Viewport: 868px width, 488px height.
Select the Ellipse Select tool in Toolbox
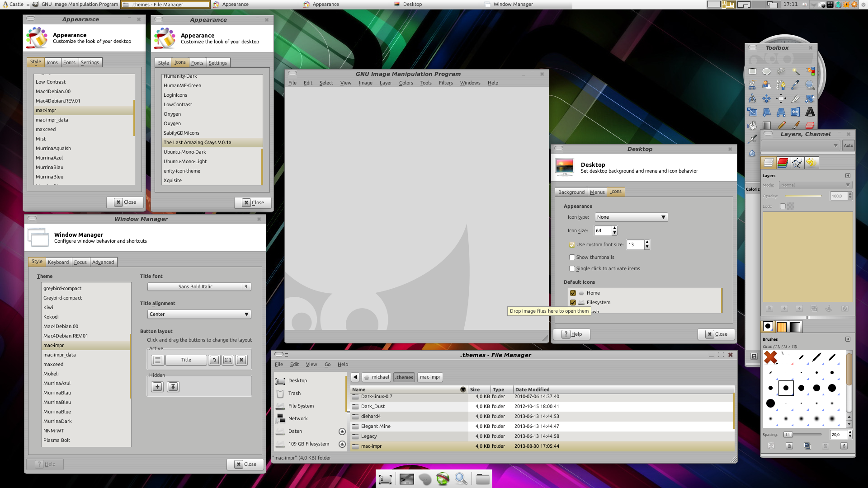click(x=767, y=71)
